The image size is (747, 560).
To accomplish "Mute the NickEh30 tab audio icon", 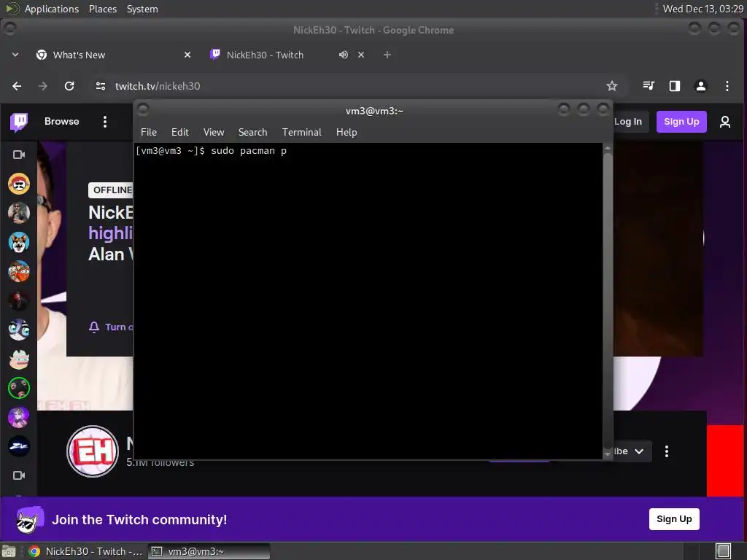I will 343,55.
